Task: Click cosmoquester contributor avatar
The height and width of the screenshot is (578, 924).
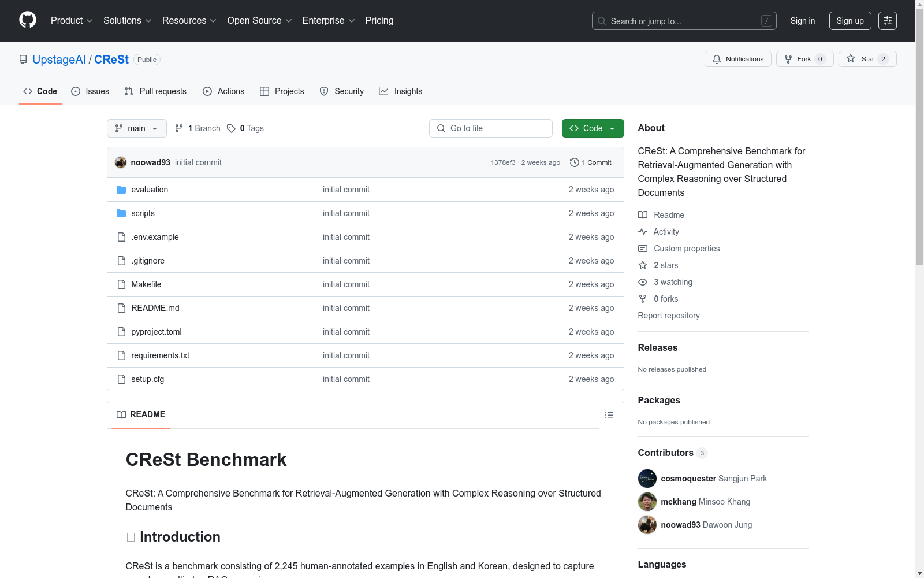Action: (647, 479)
